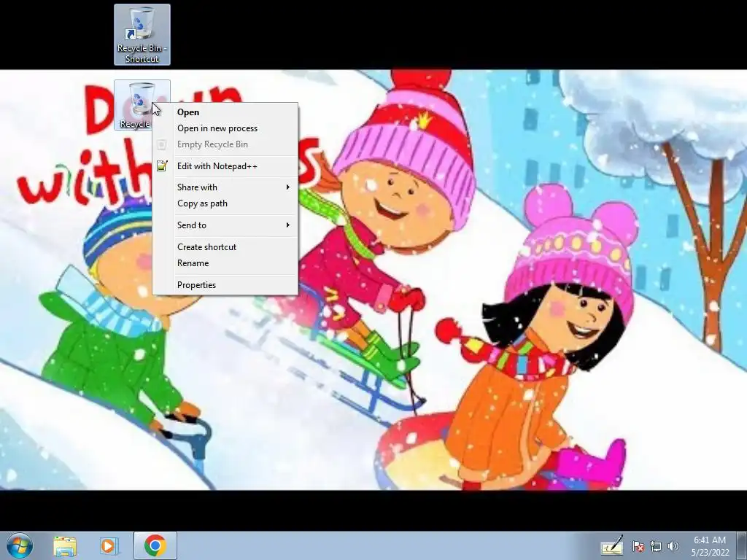The width and height of the screenshot is (747, 560).
Task: Expand the Share with submenu arrow
Action: (x=287, y=187)
